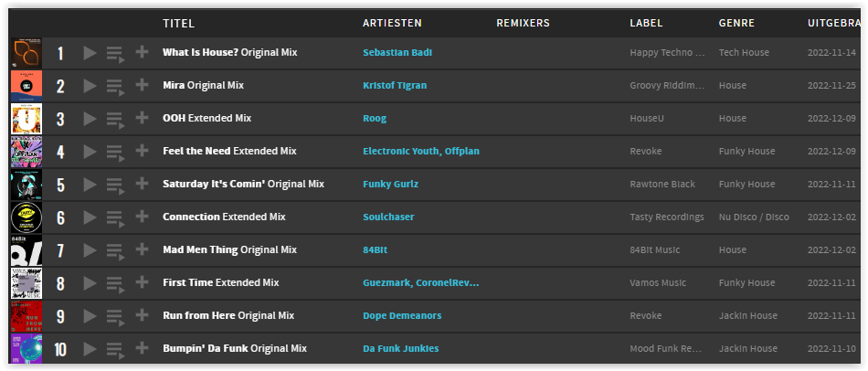This screenshot has height=371, width=868.
Task: Queue First Time Extended Mix
Action: (115, 284)
